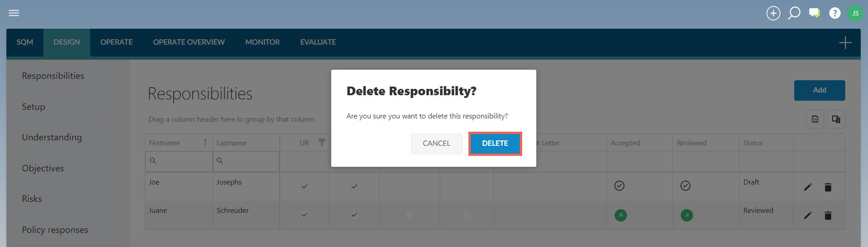Click the CANCEL button in dialog
Image resolution: width=868 pixels, height=247 pixels.
(x=437, y=144)
